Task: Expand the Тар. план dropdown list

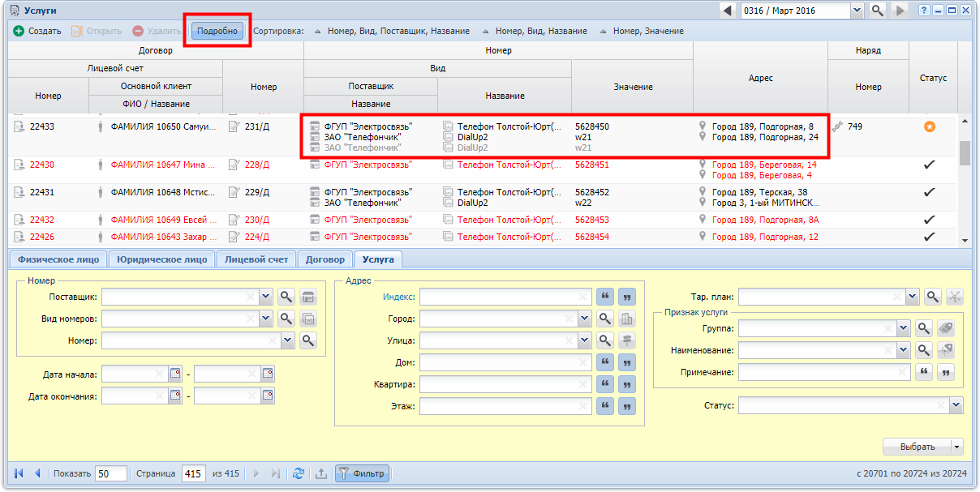Action: 913,297
